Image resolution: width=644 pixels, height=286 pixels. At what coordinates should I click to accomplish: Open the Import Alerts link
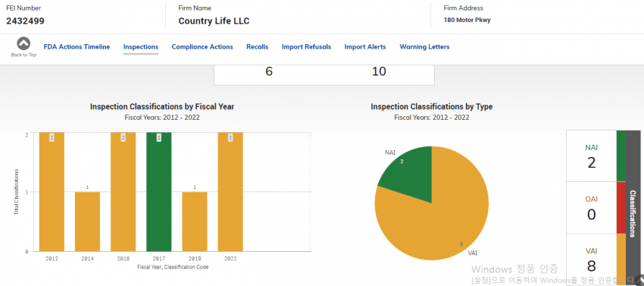pyautogui.click(x=365, y=47)
